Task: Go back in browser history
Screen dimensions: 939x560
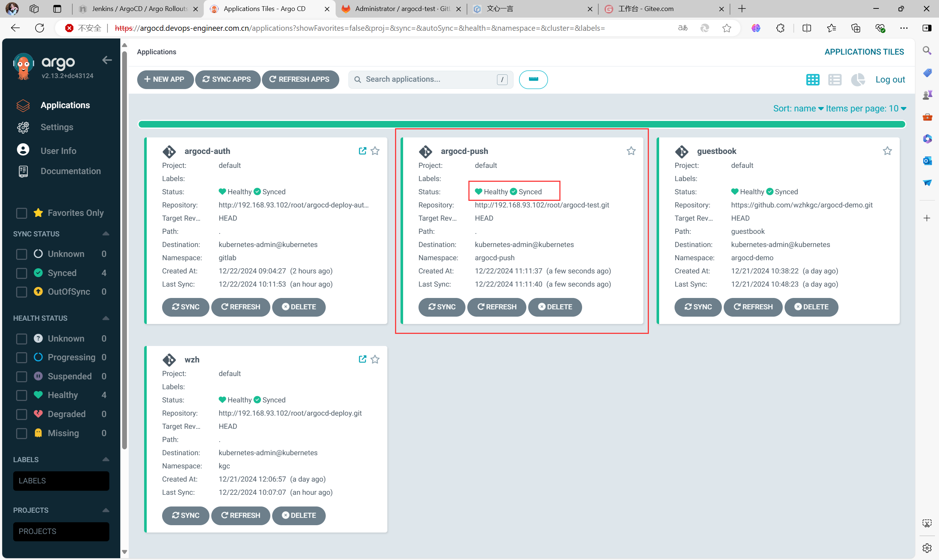Action: pyautogui.click(x=15, y=28)
